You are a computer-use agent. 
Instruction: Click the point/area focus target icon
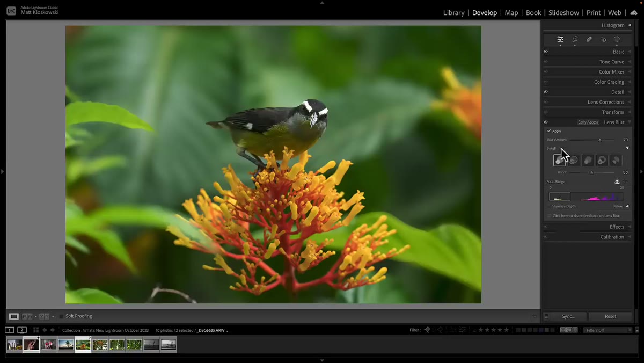point(625,181)
